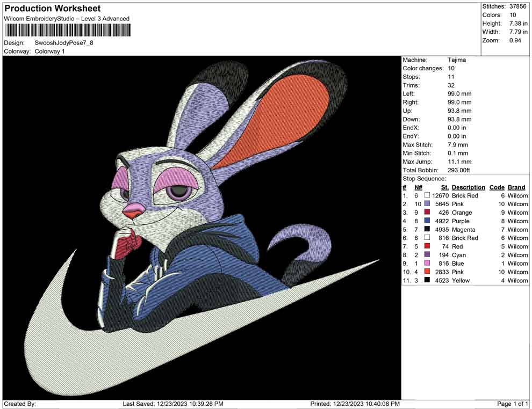Click the Trims value '32'
This screenshot has width=532, height=409.
[451, 85]
